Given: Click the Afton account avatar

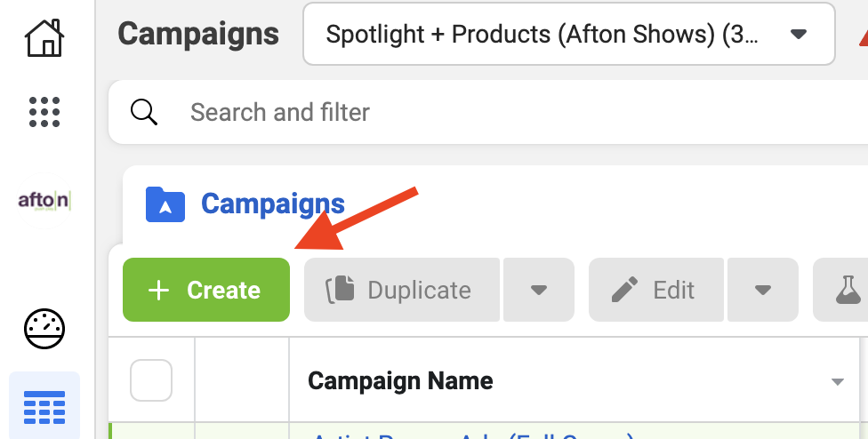Looking at the screenshot, I should 44,201.
